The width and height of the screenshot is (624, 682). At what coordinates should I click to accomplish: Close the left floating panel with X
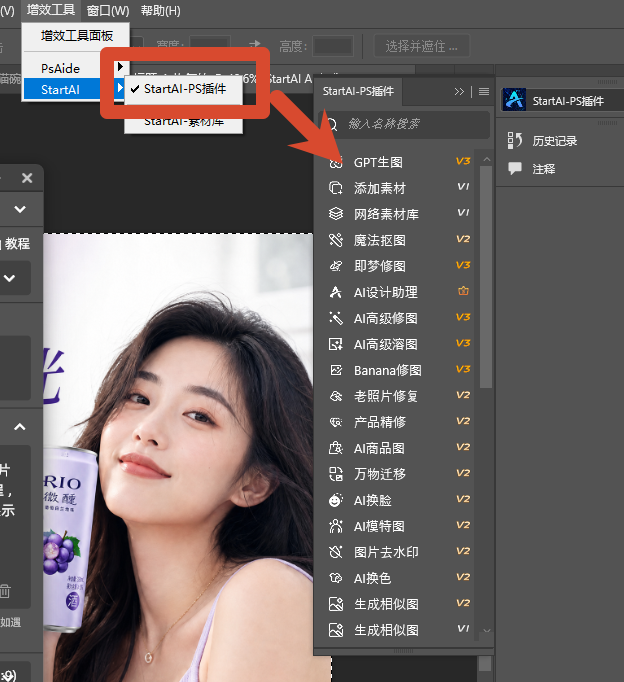tap(27, 178)
